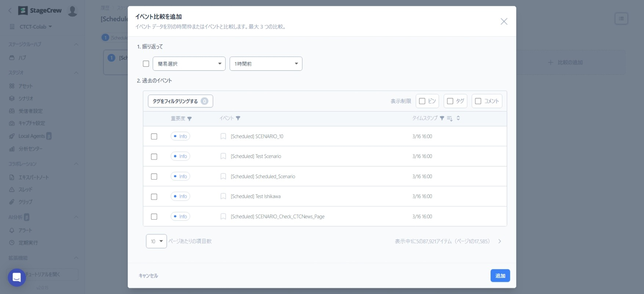Click the 追加 button
This screenshot has width=644, height=294.
(500, 276)
